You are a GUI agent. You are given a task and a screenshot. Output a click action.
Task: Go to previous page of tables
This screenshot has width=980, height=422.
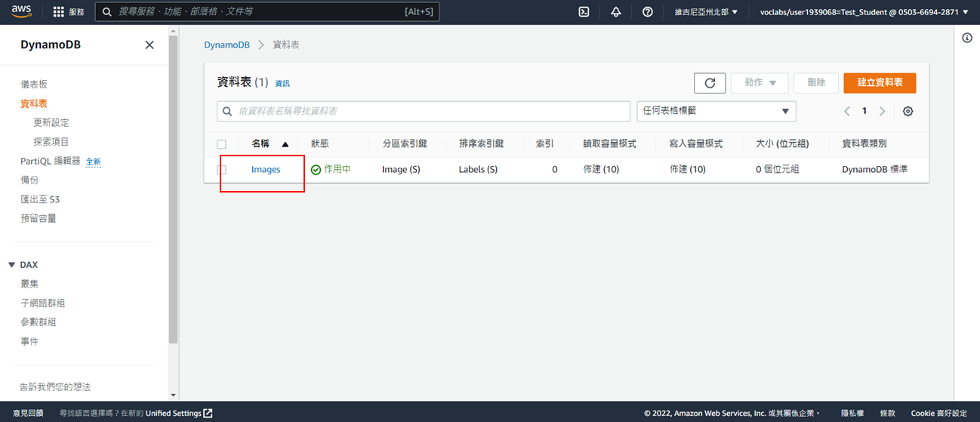click(847, 111)
